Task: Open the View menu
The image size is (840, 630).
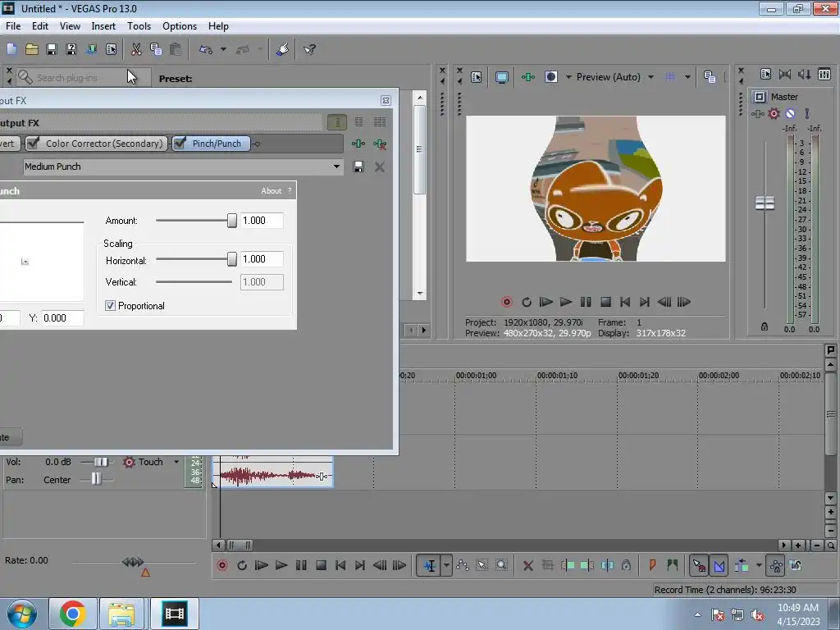Action: [x=71, y=26]
